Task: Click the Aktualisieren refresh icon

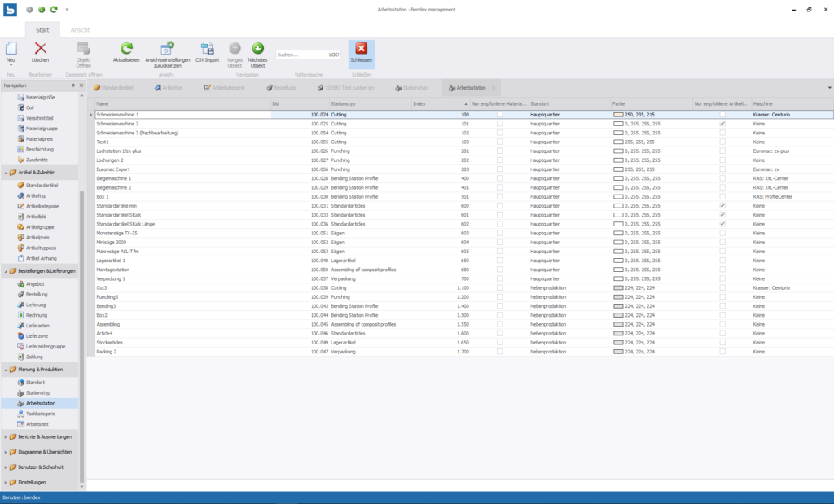Action: (x=128, y=49)
